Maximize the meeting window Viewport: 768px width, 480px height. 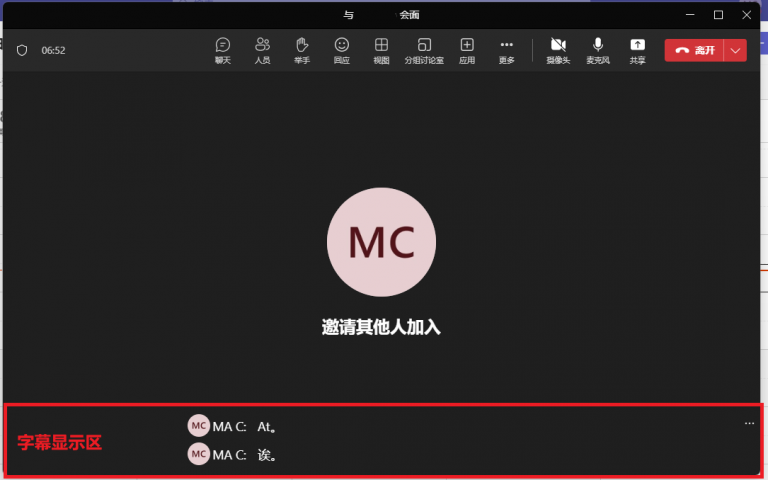pos(718,15)
